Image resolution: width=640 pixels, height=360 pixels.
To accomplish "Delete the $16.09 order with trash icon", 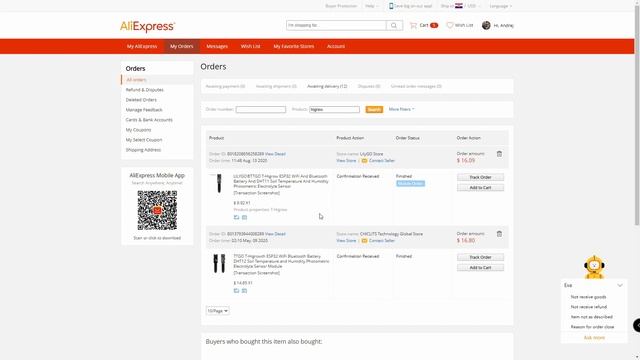I will point(499,154).
